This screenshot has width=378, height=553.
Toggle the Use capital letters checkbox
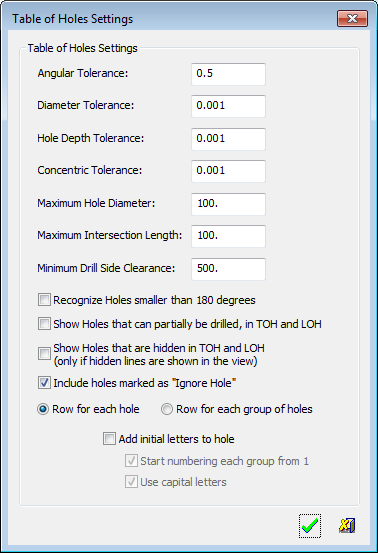tap(131, 482)
